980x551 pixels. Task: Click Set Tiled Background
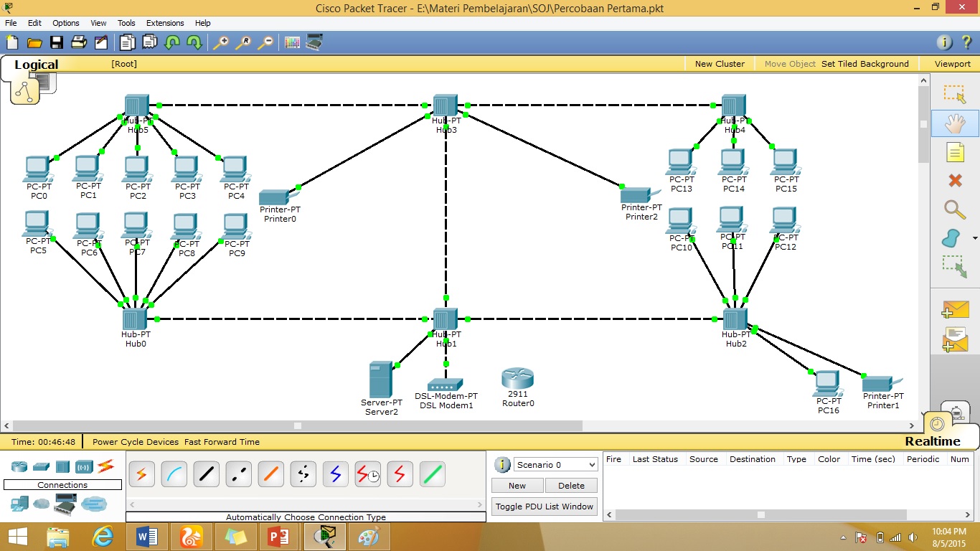(865, 63)
